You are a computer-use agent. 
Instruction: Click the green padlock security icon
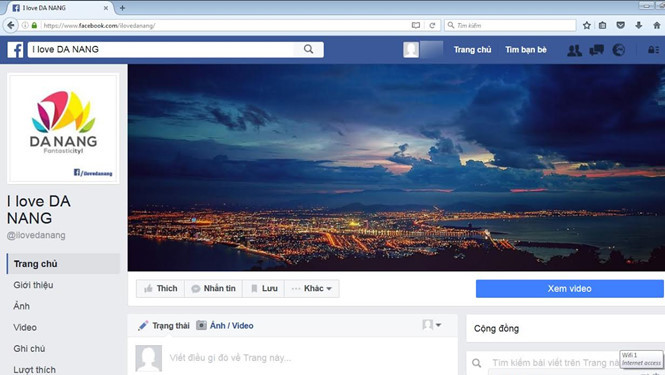pos(34,25)
